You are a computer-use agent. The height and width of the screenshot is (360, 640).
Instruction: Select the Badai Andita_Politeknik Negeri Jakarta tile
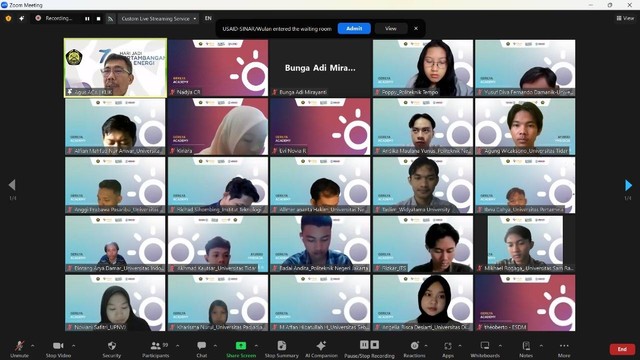[x=320, y=244]
